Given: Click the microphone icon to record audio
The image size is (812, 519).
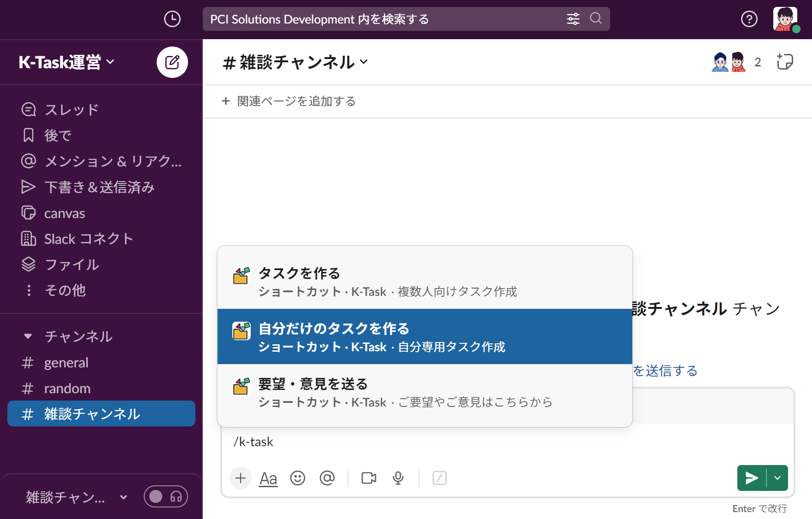Looking at the screenshot, I should point(398,478).
